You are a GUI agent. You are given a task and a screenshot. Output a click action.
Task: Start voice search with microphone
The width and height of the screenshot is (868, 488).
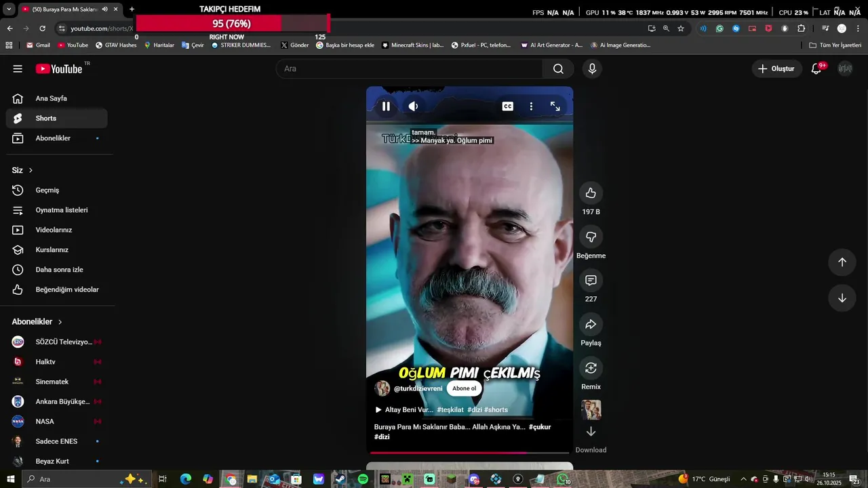point(592,68)
